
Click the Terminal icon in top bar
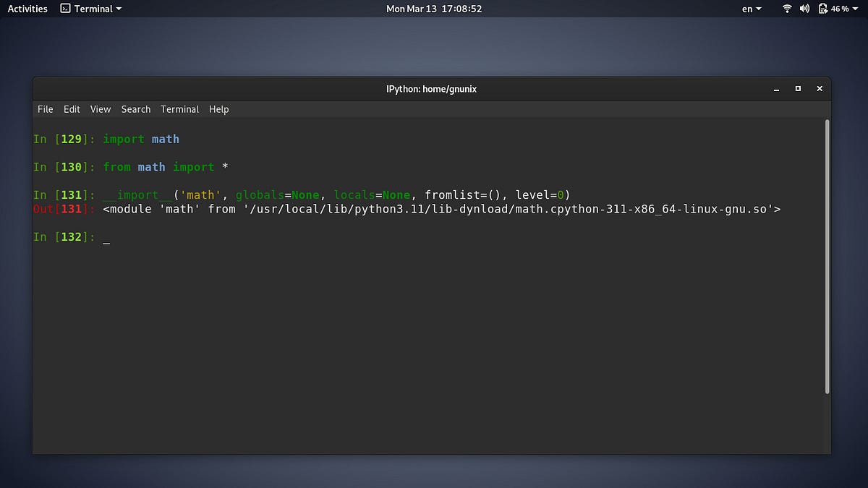(65, 9)
